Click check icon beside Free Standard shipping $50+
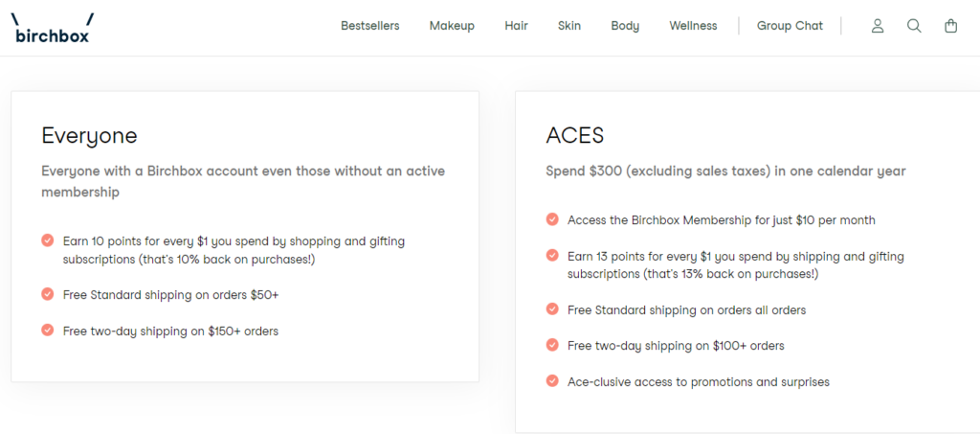Screen dimensions: 980x434 [x=48, y=294]
